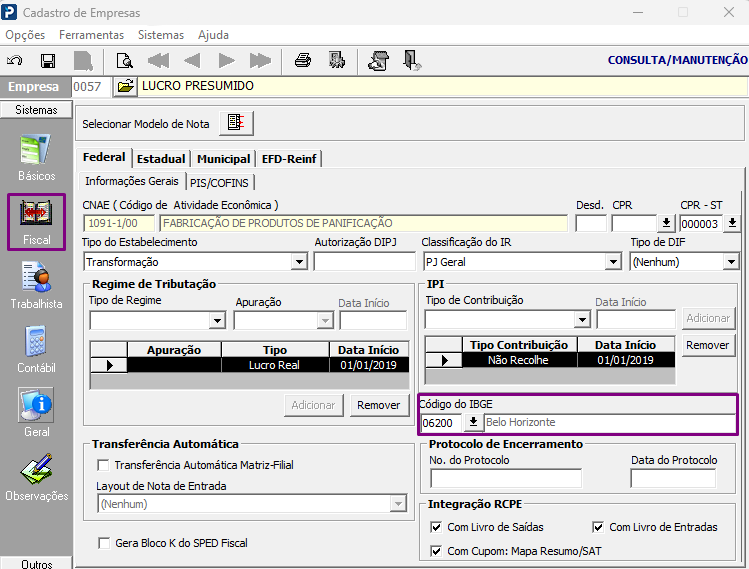
Task: Toggle Com Cupom: Mapa Resumo/SAT checkbox
Action: [436, 551]
